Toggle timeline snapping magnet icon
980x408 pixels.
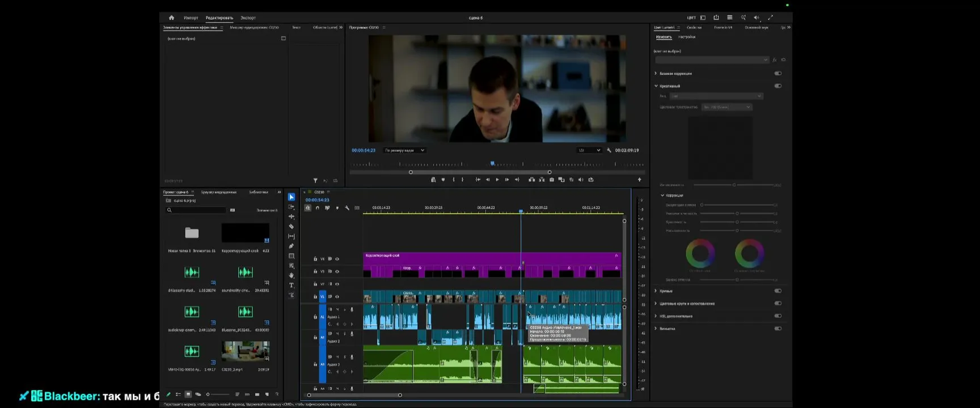point(318,208)
